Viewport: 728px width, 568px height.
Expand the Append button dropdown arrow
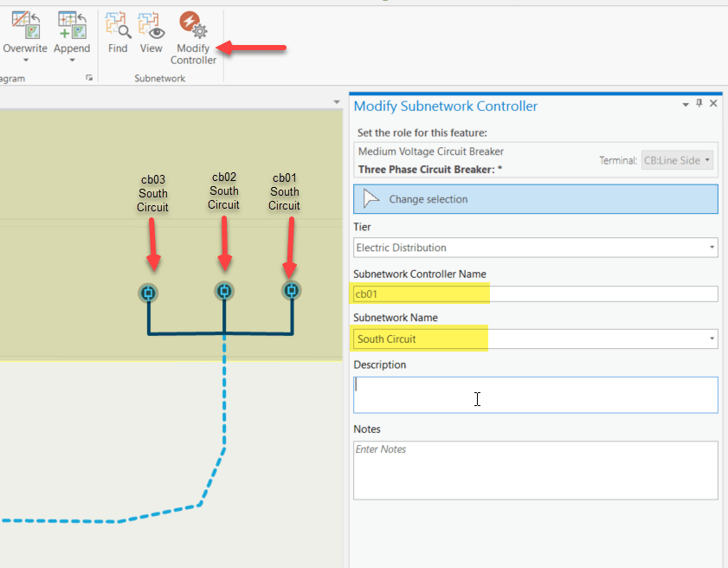[71, 61]
